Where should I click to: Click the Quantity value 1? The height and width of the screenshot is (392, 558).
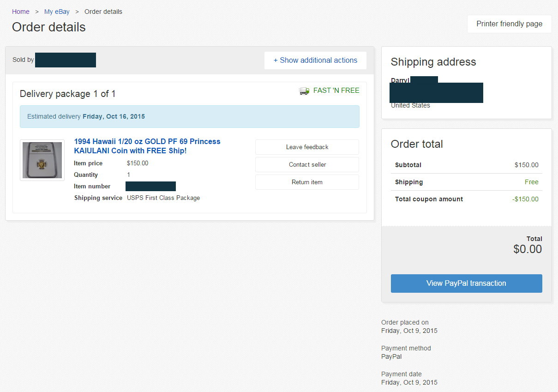click(129, 175)
